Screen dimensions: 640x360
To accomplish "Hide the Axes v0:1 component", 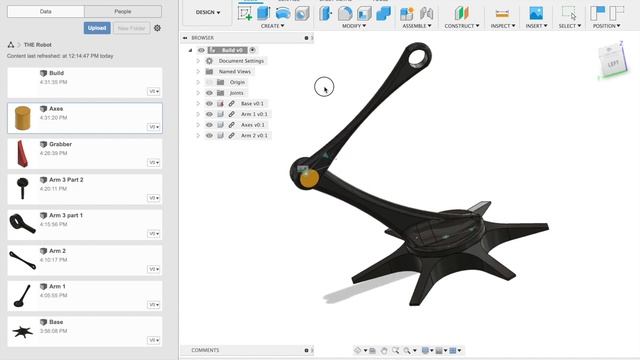I will point(209,125).
